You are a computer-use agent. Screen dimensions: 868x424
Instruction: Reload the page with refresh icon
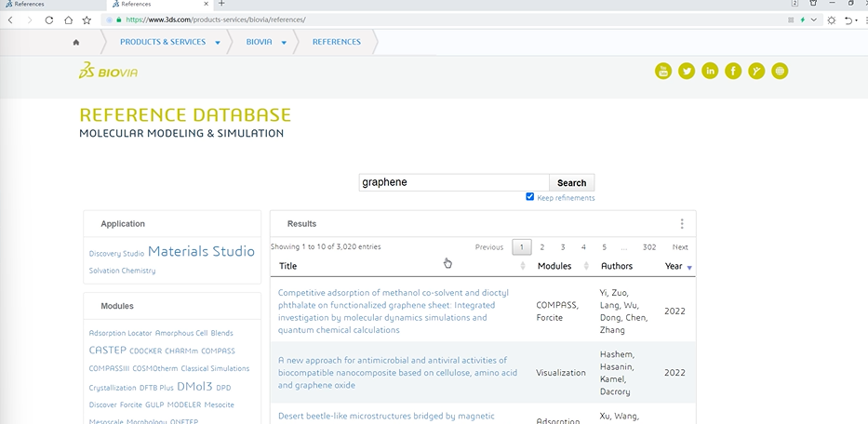pyautogui.click(x=48, y=20)
